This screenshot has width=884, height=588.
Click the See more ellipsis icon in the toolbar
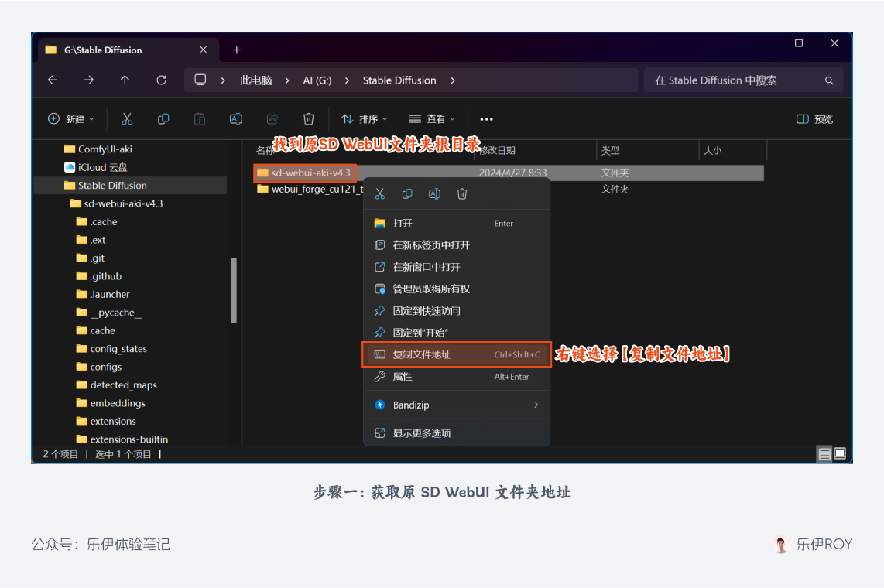click(486, 118)
